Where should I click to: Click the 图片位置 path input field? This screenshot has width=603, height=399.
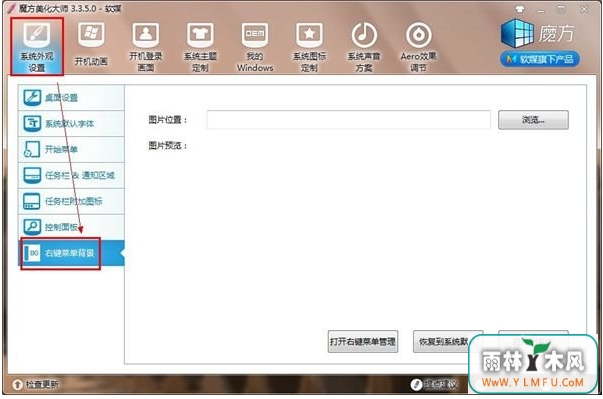348,120
